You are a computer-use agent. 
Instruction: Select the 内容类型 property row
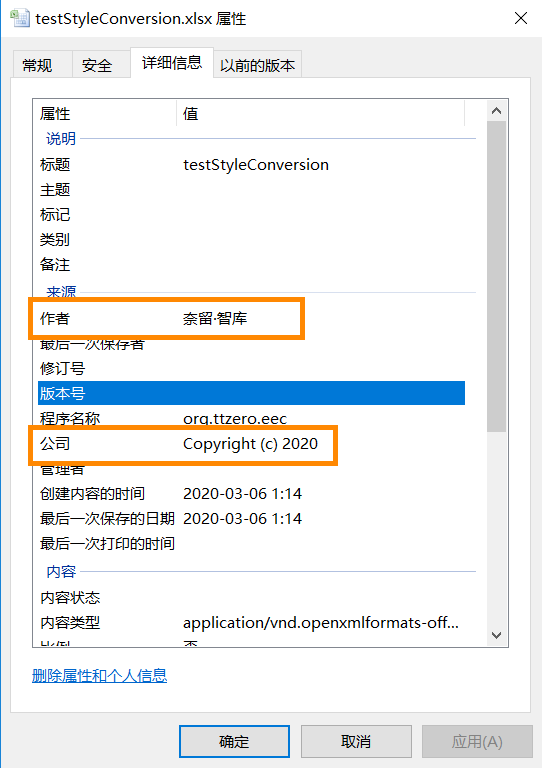click(x=251, y=623)
